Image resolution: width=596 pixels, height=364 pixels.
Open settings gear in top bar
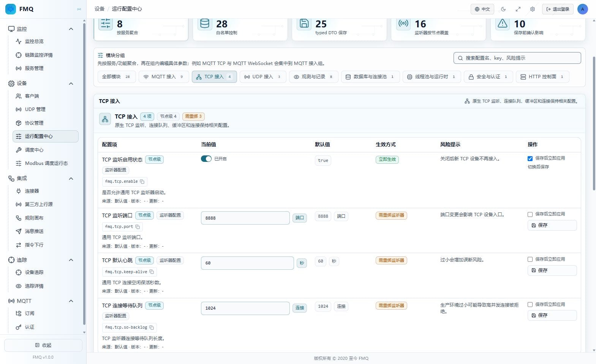coord(533,9)
